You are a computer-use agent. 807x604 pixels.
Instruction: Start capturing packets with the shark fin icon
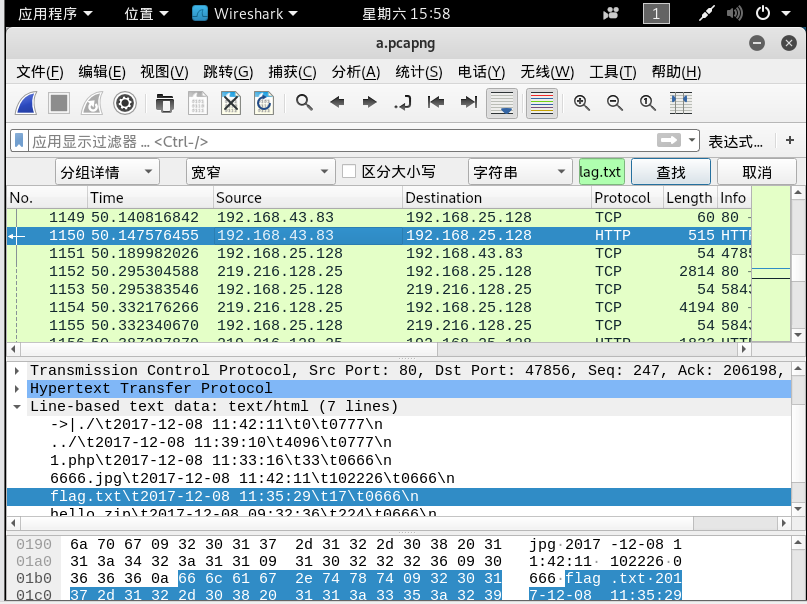26,103
